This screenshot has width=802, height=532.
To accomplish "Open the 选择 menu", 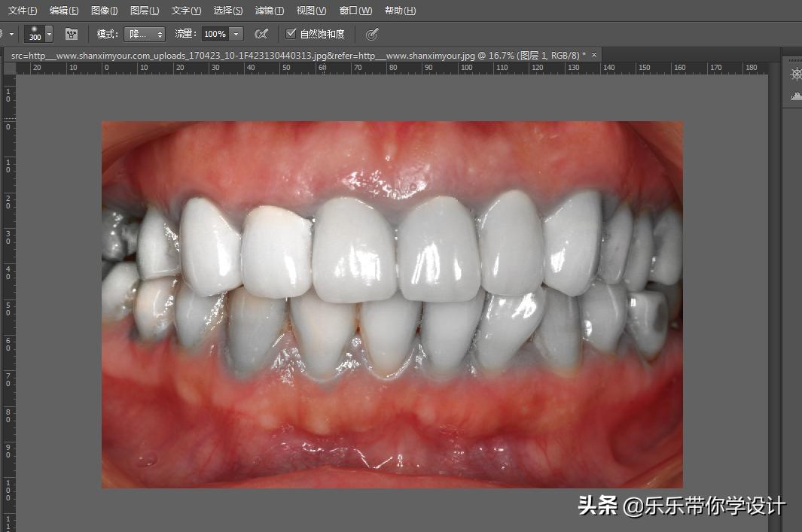I will click(x=227, y=10).
